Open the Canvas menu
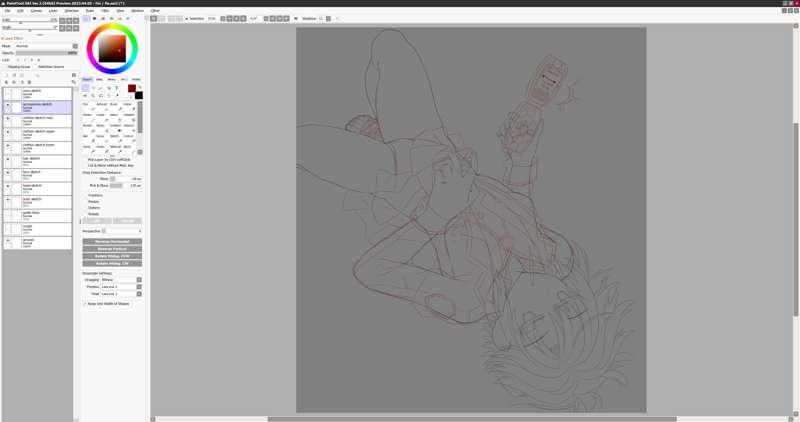Screen dimensions: 800x422 [x=36, y=10]
